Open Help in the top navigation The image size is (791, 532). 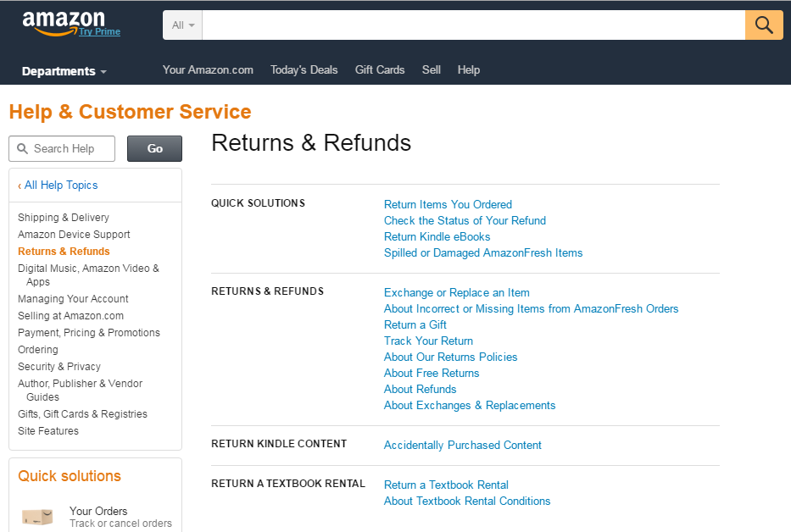(469, 69)
